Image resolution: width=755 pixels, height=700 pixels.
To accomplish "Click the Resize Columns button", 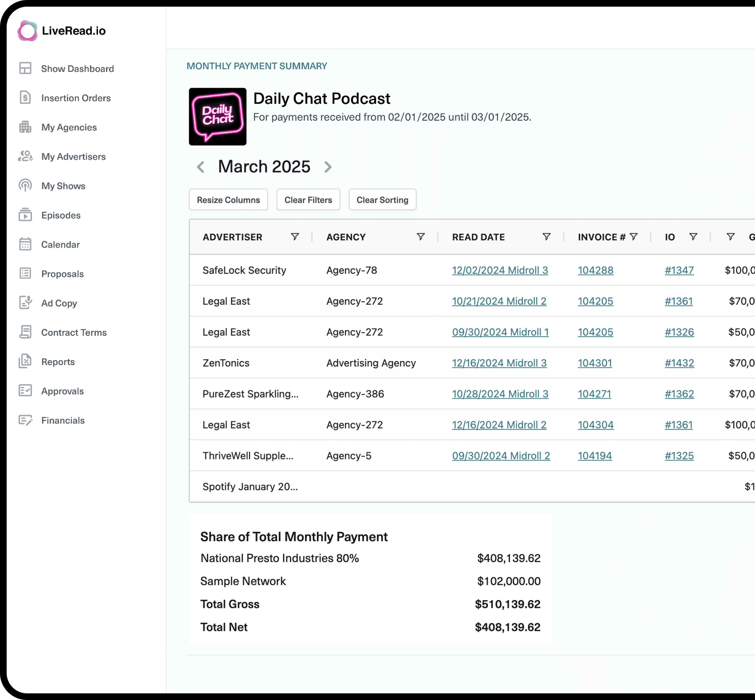I will [228, 200].
